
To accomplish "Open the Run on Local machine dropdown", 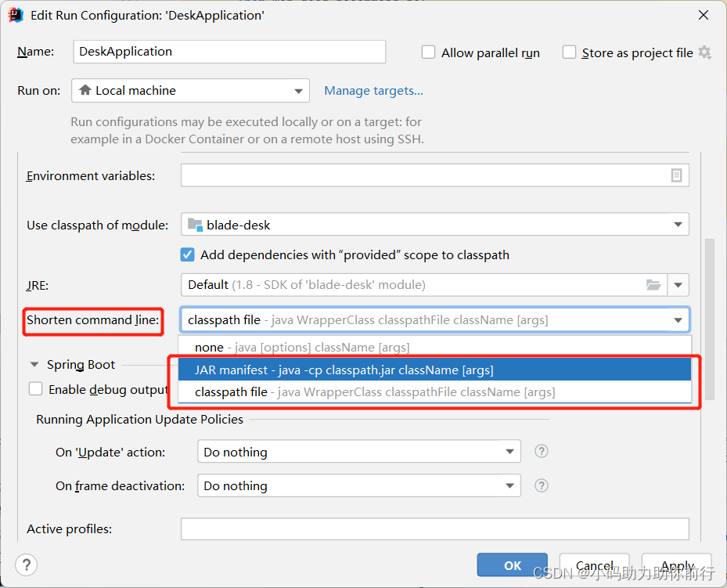I will [190, 90].
